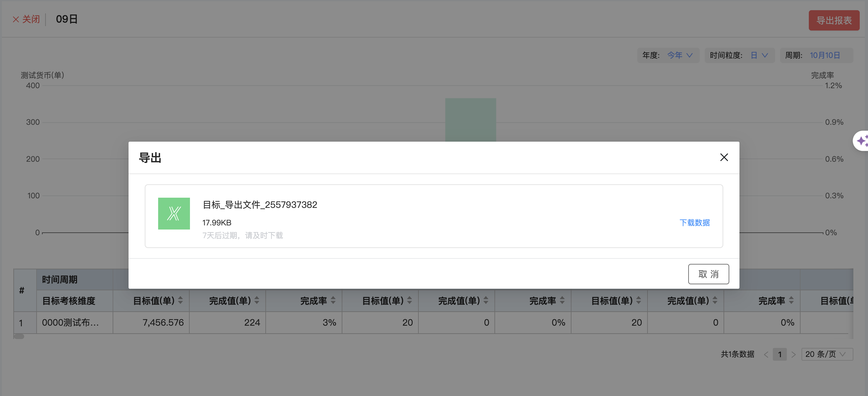Viewport: 868px width, 396px height.
Task: Sort by first 完成值(单) column arrows
Action: click(257, 300)
